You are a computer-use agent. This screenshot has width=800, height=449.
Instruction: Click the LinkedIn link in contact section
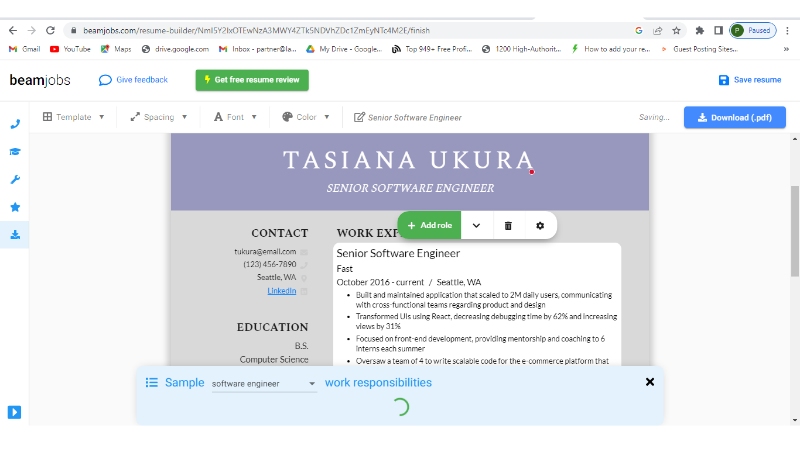tap(281, 290)
